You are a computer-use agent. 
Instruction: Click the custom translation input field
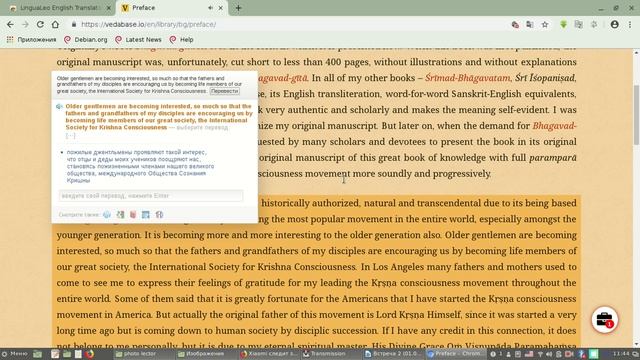tap(151, 196)
